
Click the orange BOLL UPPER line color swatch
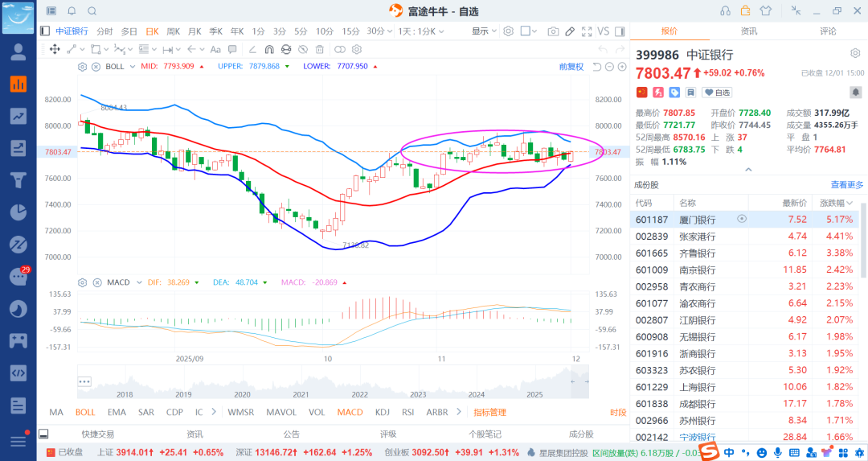point(288,67)
